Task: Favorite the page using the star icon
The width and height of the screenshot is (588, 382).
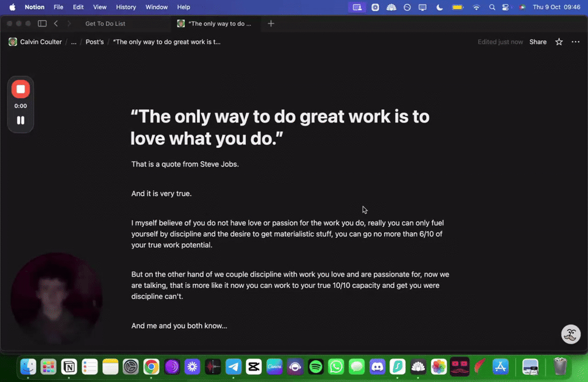Action: pos(558,41)
